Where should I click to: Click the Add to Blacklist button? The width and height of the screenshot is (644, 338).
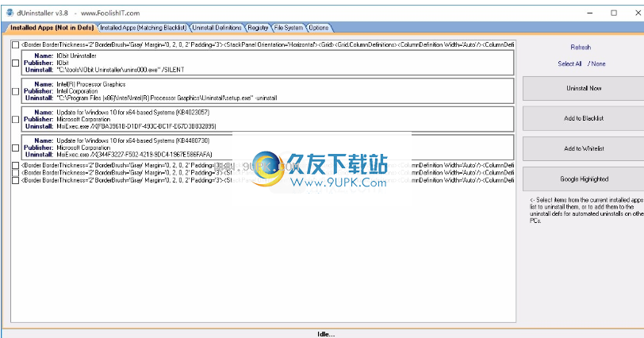pos(584,118)
